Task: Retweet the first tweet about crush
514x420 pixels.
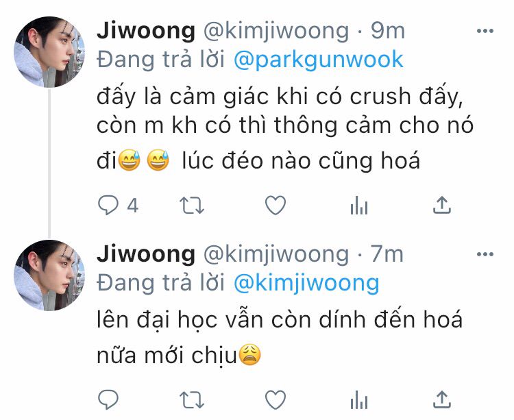Action: pyautogui.click(x=192, y=206)
